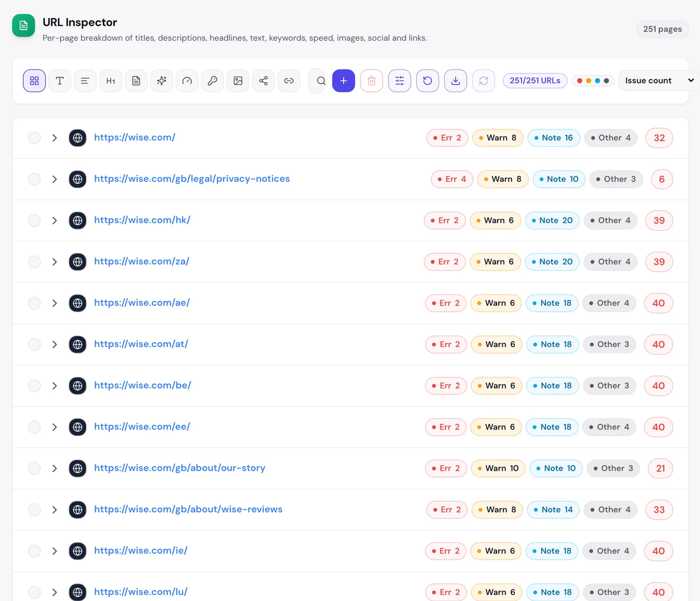
Task: Click the URL Inspector green logo icon
Action: (23, 26)
